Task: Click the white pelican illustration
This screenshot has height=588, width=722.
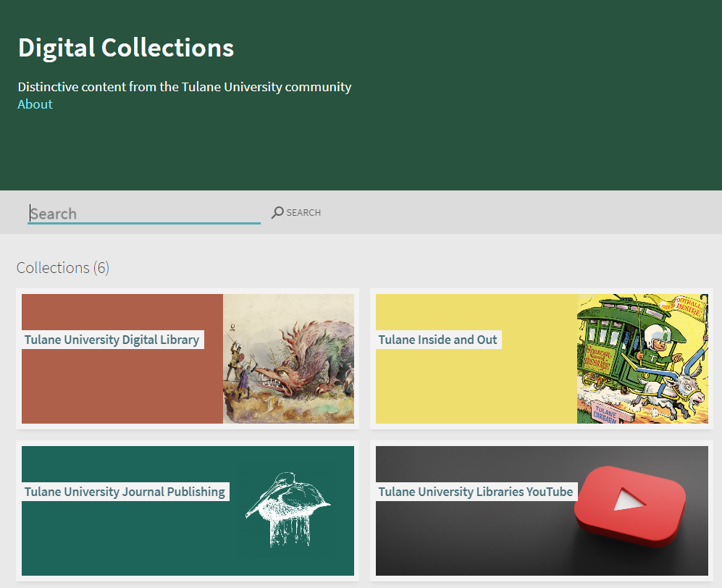Action: point(287,508)
